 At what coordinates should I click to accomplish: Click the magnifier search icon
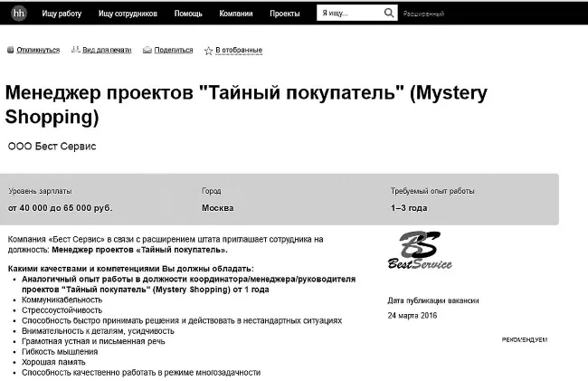pyautogui.click(x=389, y=14)
